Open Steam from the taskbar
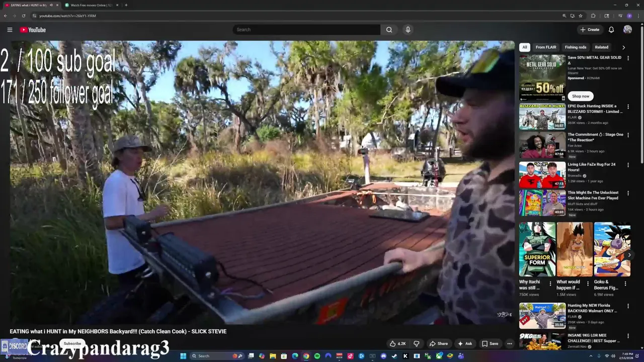 coord(394,356)
